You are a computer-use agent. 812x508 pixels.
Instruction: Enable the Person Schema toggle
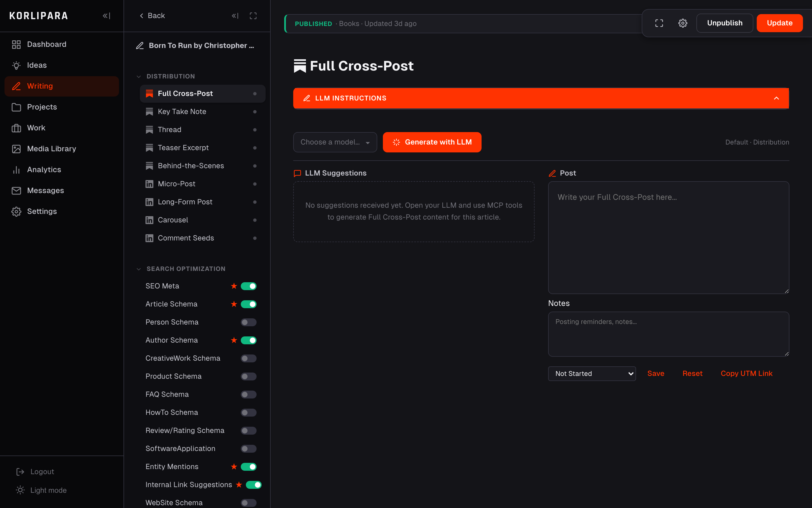[x=249, y=323]
